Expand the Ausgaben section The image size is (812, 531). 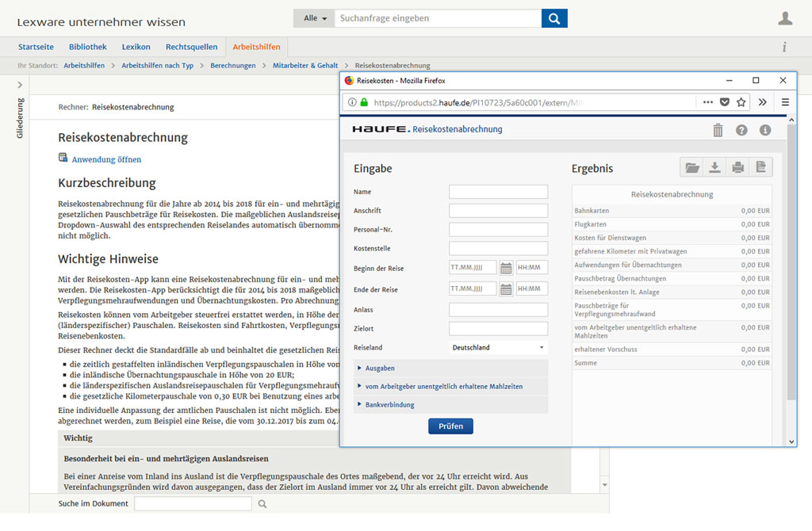[x=450, y=368]
